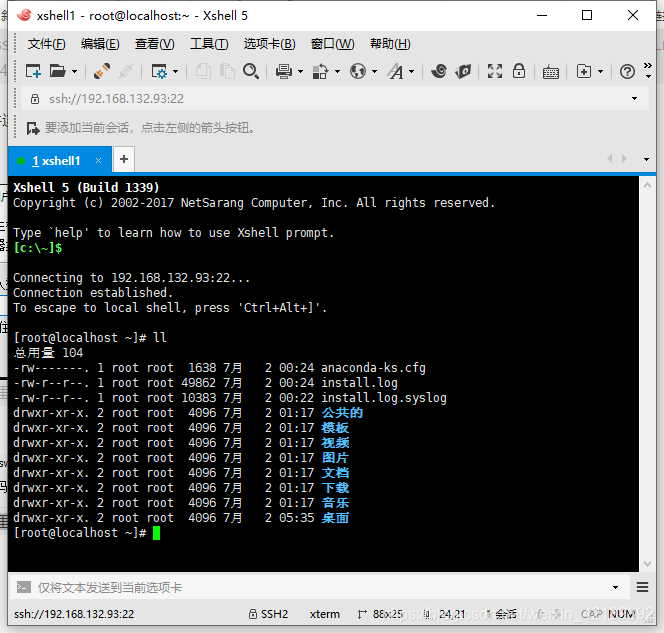The image size is (664, 633).
Task: Click the '下载' directory name
Action: click(x=335, y=488)
